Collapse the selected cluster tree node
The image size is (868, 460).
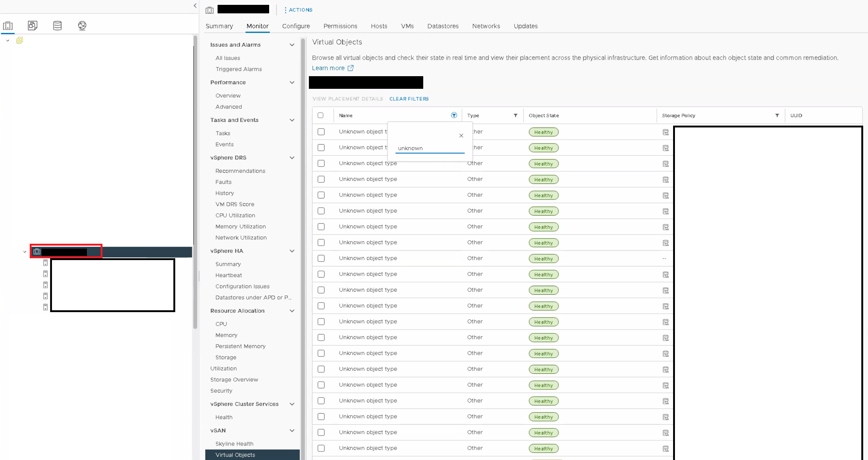point(25,252)
